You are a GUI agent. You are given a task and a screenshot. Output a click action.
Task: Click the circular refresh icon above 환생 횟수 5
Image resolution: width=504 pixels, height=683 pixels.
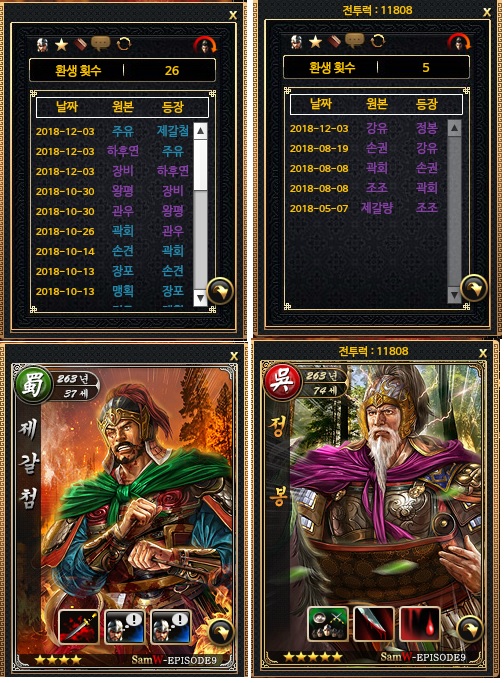378,41
